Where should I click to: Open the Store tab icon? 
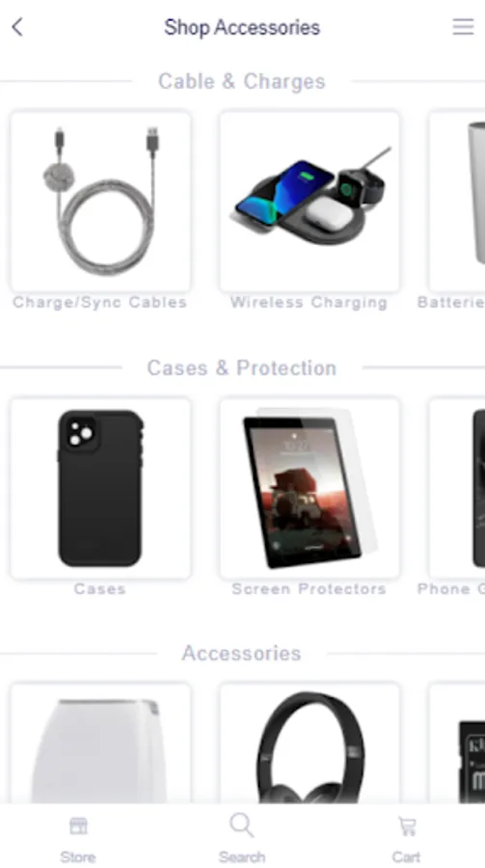(78, 826)
